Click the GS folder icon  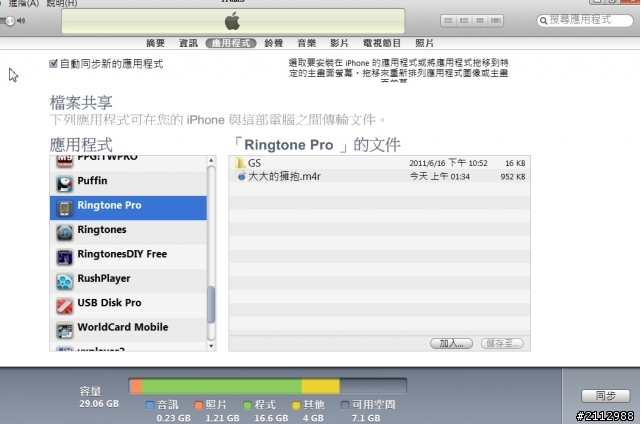(240, 163)
